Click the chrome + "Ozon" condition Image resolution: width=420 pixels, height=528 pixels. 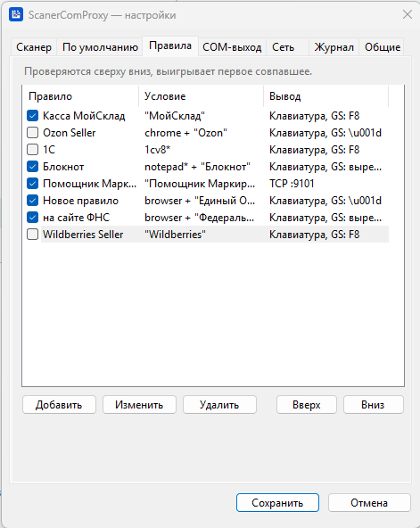click(185, 133)
